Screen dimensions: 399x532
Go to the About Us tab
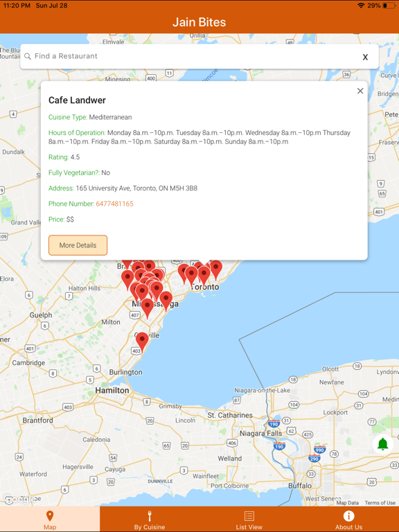tap(349, 519)
